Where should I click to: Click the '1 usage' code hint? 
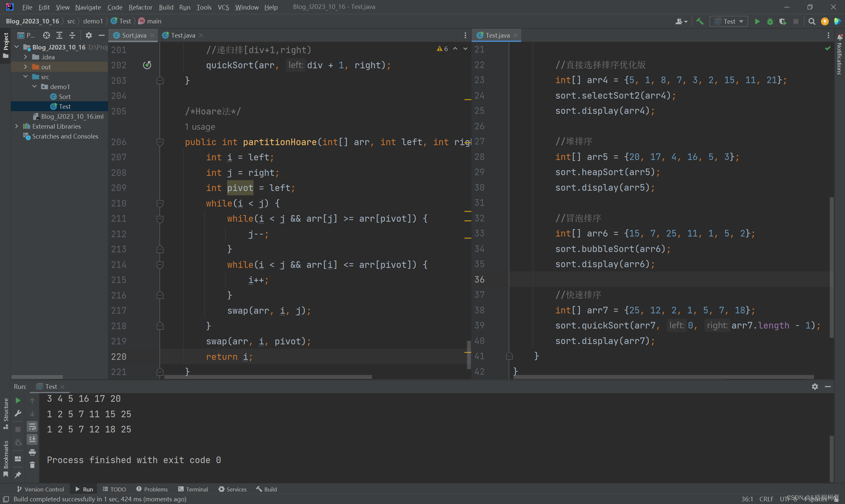click(200, 127)
